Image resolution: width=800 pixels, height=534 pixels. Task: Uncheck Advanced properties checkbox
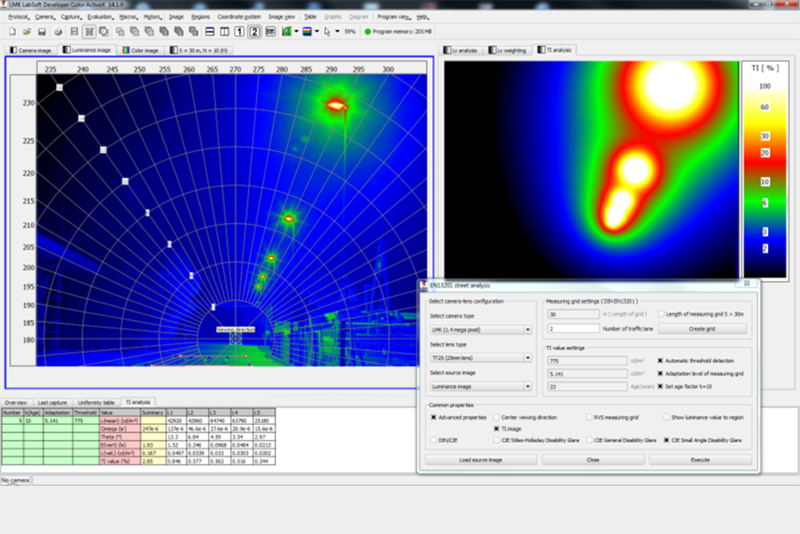pyautogui.click(x=434, y=417)
